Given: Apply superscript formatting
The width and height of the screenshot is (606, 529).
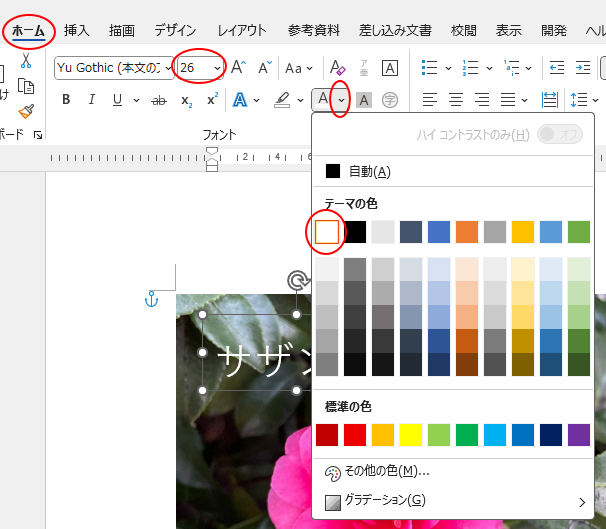Looking at the screenshot, I should [213, 99].
